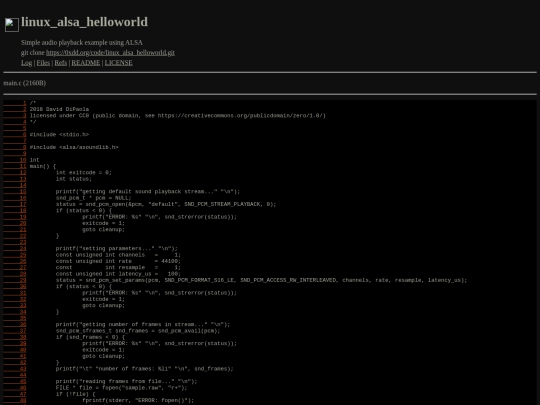
Task: Click the snd_pcm_avail(pcm) line
Action: (138, 331)
